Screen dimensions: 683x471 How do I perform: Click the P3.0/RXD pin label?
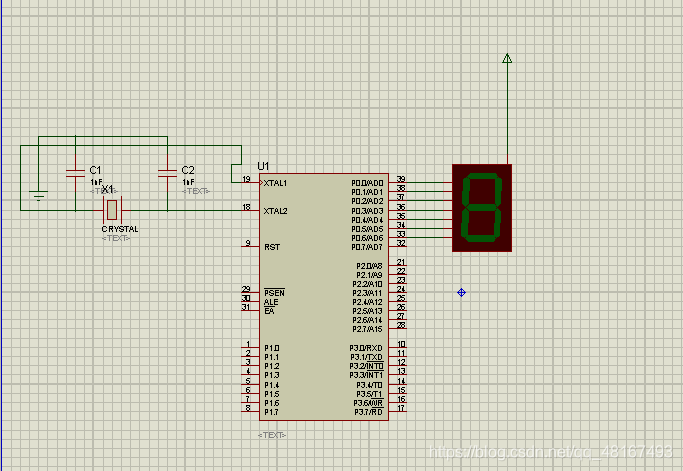click(x=366, y=348)
